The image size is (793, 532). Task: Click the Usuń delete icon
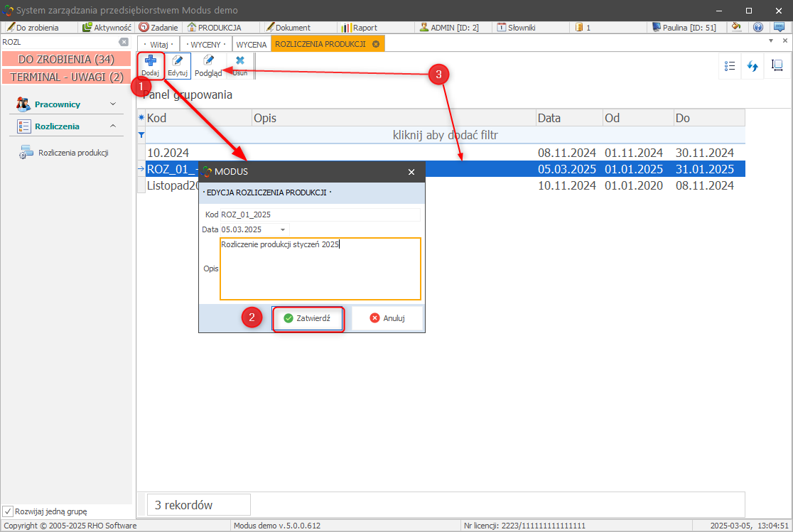coord(240,62)
